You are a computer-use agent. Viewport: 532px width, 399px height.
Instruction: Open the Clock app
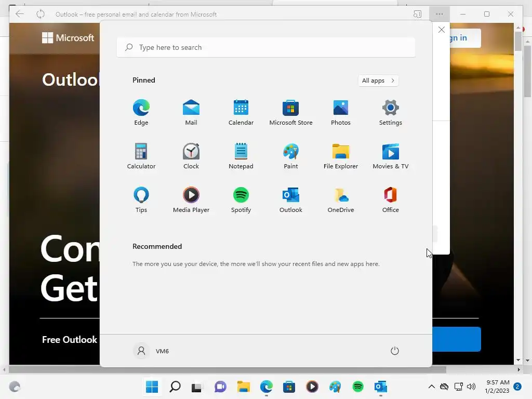(191, 156)
